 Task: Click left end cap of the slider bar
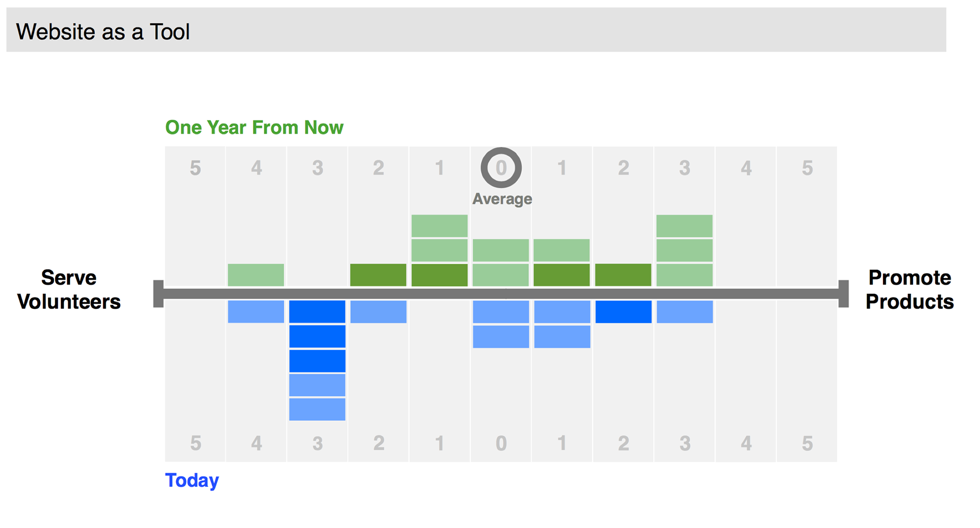click(x=158, y=294)
